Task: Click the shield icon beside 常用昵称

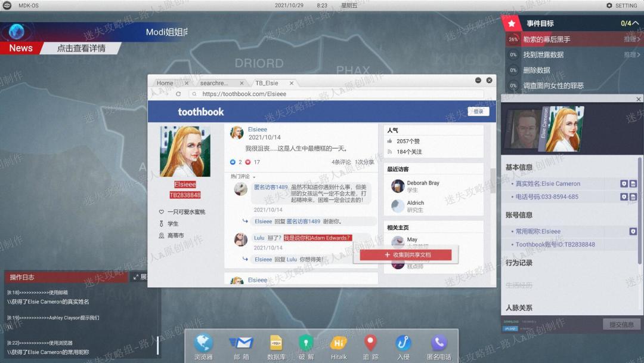Action: tap(633, 232)
